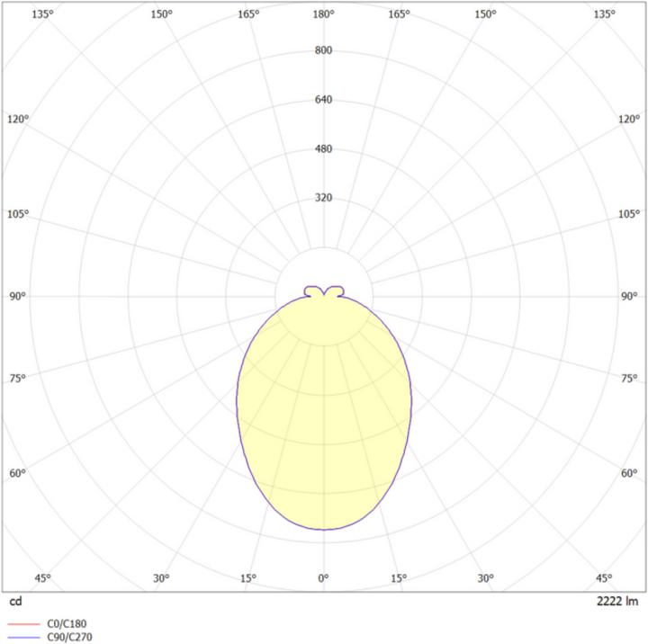Select the 480 intensity ring label
The width and height of the screenshot is (648, 644).
pos(323,148)
